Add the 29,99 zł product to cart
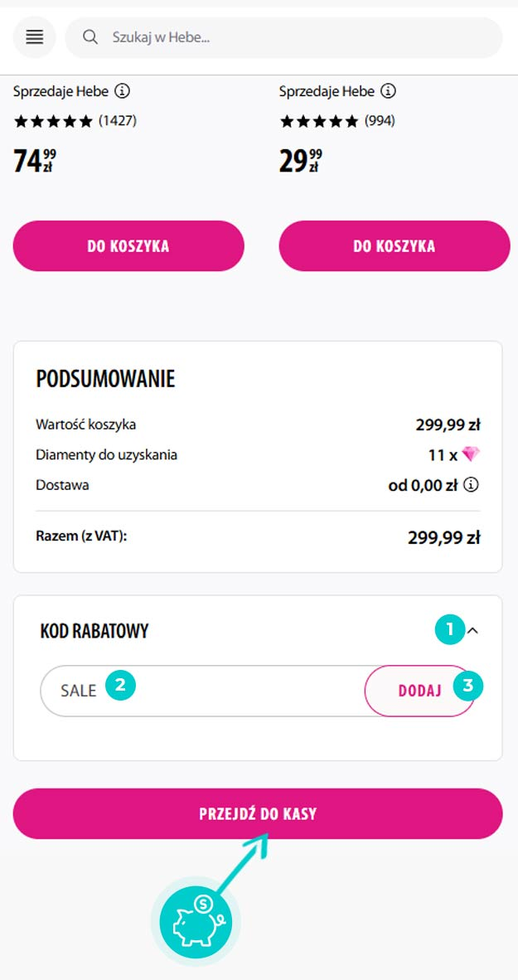Screen dimensions: 518x980 394,246
